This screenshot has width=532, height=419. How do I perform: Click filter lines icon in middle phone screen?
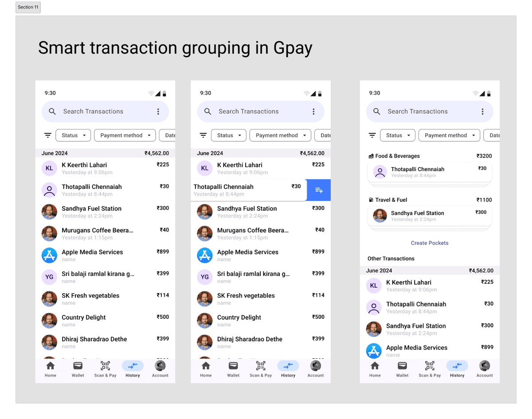click(x=203, y=135)
